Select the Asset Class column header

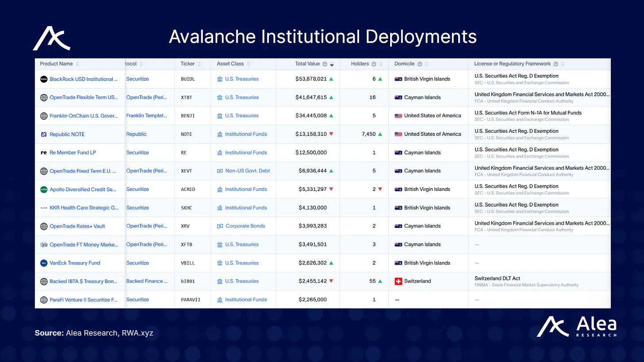(x=230, y=64)
